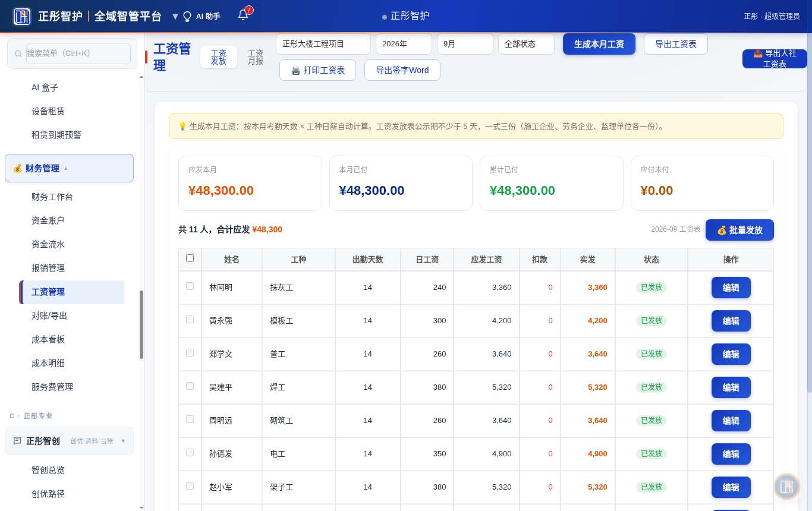The height and width of the screenshot is (511, 812).
Task: Edit the row for 吴建平
Action: pos(731,387)
